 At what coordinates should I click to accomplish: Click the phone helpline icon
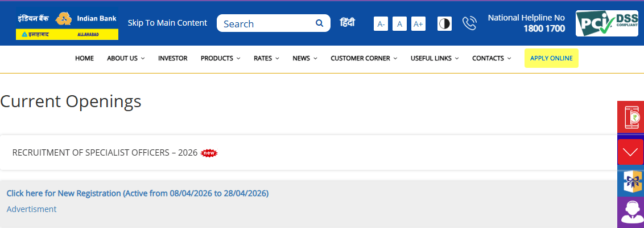pos(469,23)
